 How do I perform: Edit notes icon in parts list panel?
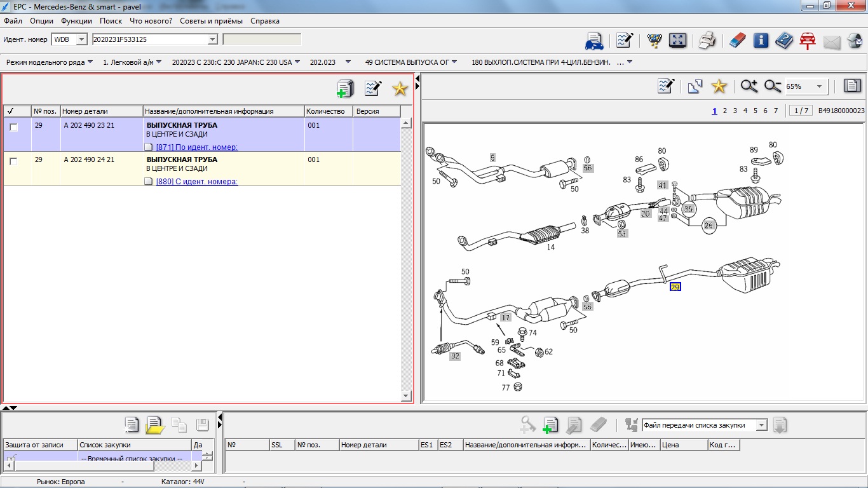click(x=372, y=88)
